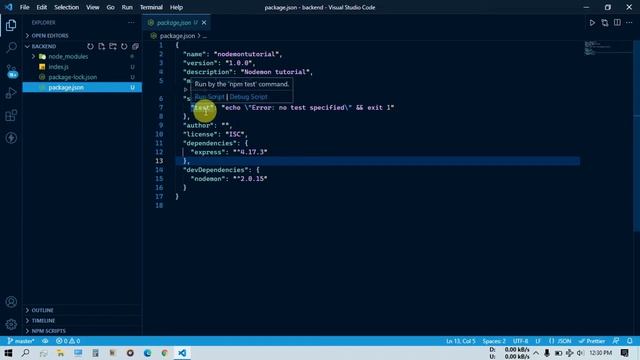This screenshot has width=640, height=360.
Task: Click Ln 13, Col 5 cursor position
Action: coord(460,341)
